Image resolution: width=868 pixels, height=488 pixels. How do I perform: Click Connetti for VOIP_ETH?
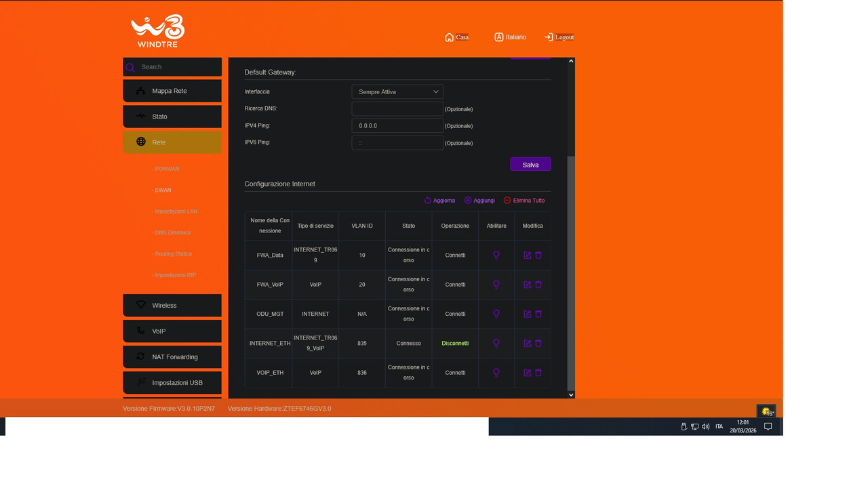click(x=455, y=373)
